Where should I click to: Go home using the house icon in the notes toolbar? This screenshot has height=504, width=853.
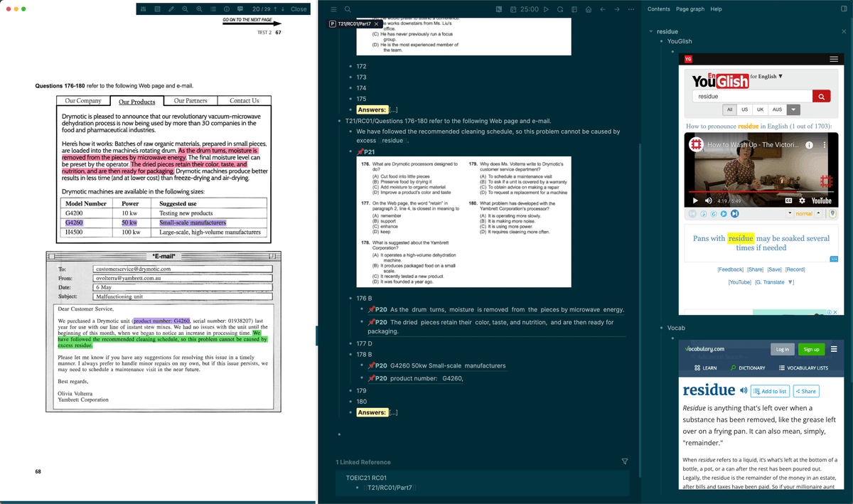pyautogui.click(x=589, y=9)
